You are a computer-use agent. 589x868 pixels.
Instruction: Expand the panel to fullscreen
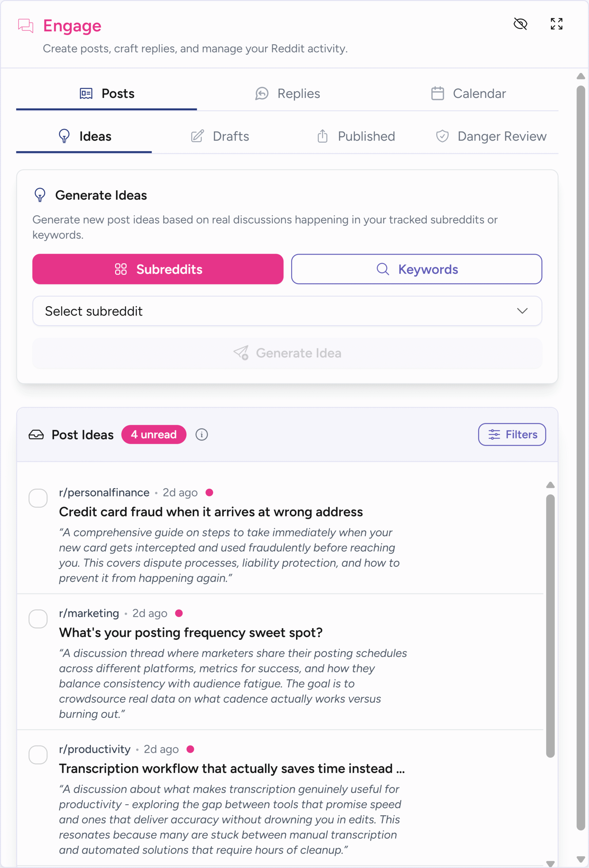point(556,24)
